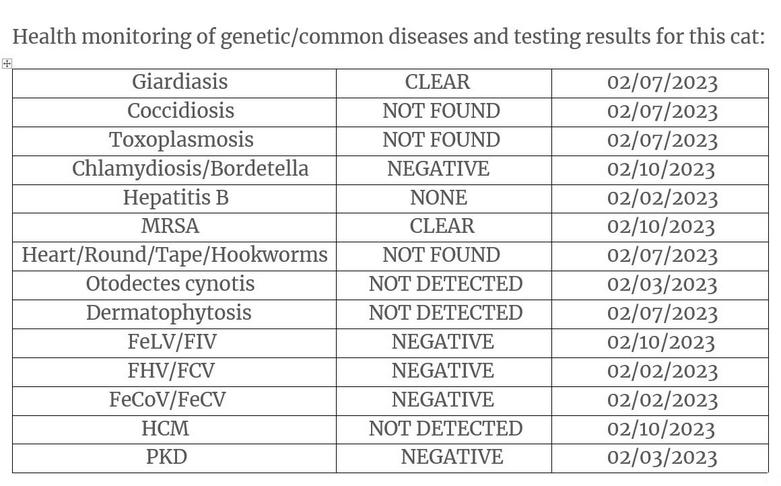Click the FHV/FCV row label

171,371
